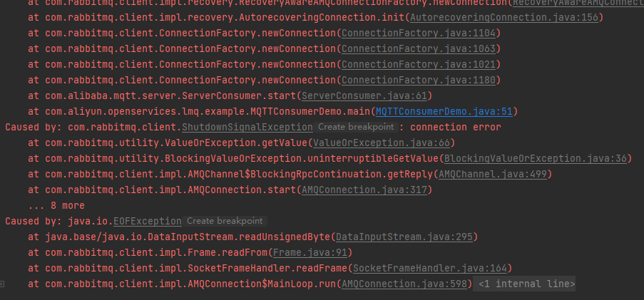644x300 pixels.
Task: Click 'at com.rabbitmq.client.impl.Frame.readFrom' text
Action: 148,252
